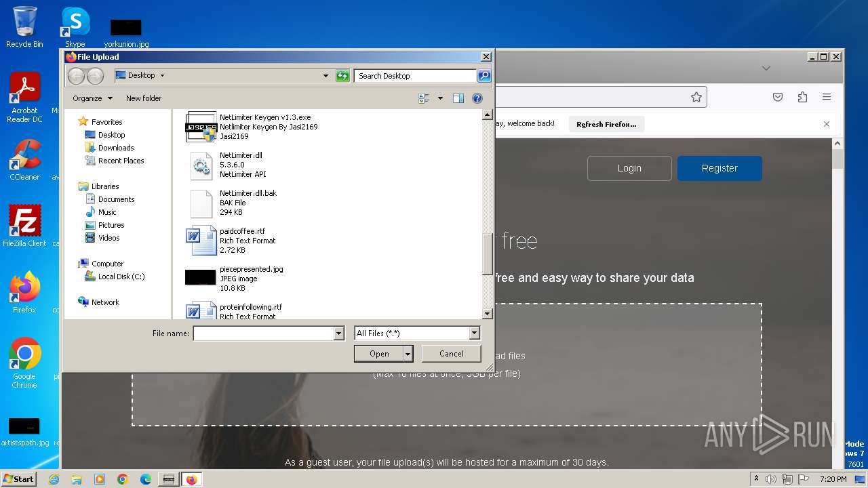Open Firefox extensions puzzle icon
The width and height of the screenshot is (868, 488).
[802, 97]
